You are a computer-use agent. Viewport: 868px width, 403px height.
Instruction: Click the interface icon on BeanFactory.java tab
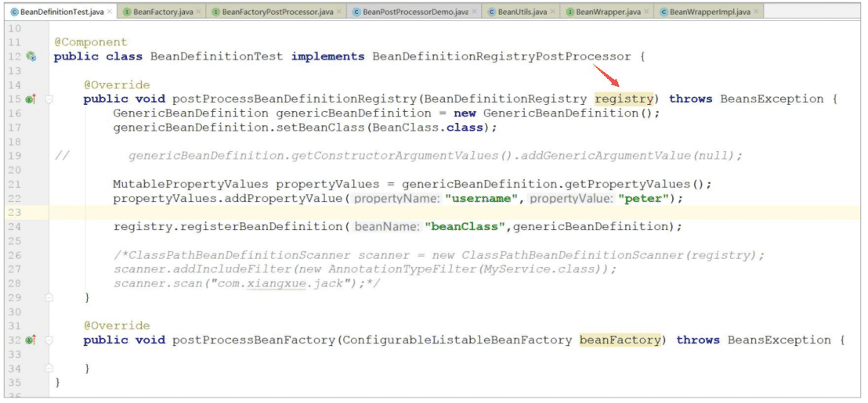(127, 12)
